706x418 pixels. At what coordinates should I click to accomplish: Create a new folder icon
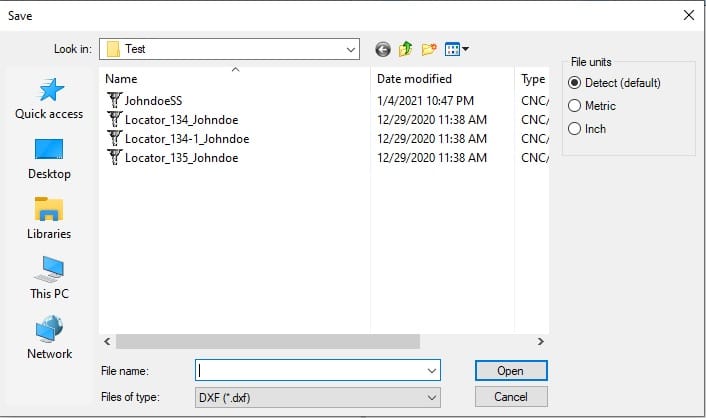[x=430, y=49]
